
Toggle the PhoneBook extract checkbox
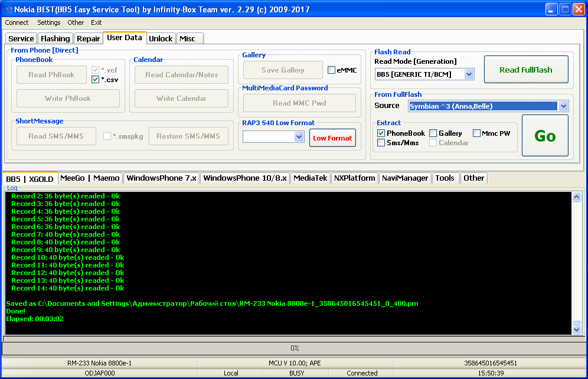(x=381, y=133)
